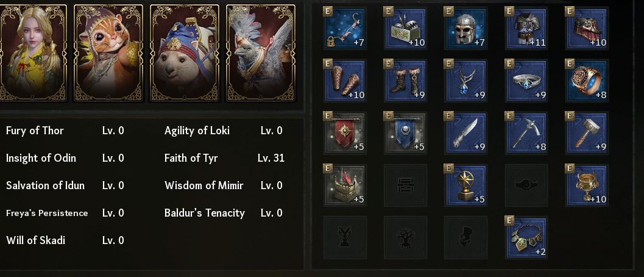This screenshot has height=277, width=644.
Task: Select the leather gauntlets +10
Action: (345, 81)
